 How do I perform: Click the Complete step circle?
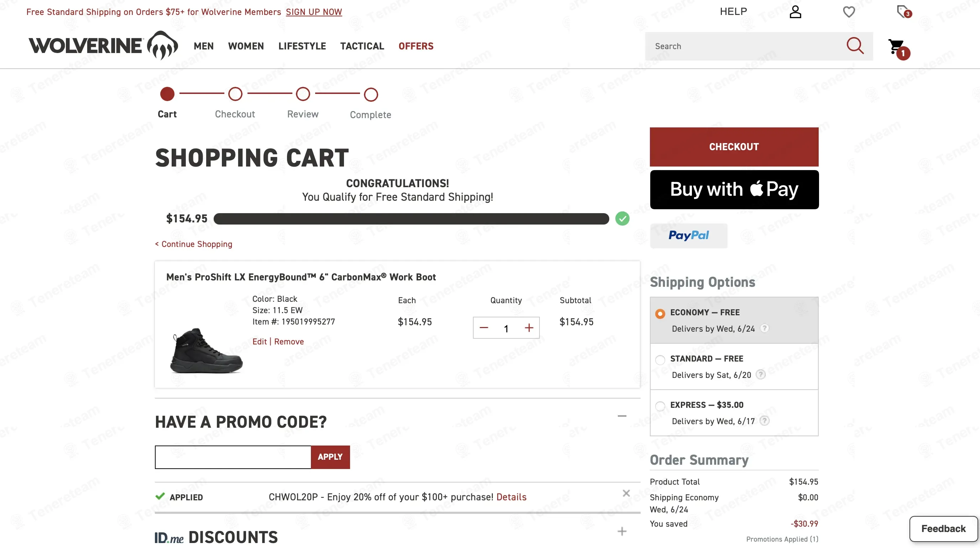point(371,95)
